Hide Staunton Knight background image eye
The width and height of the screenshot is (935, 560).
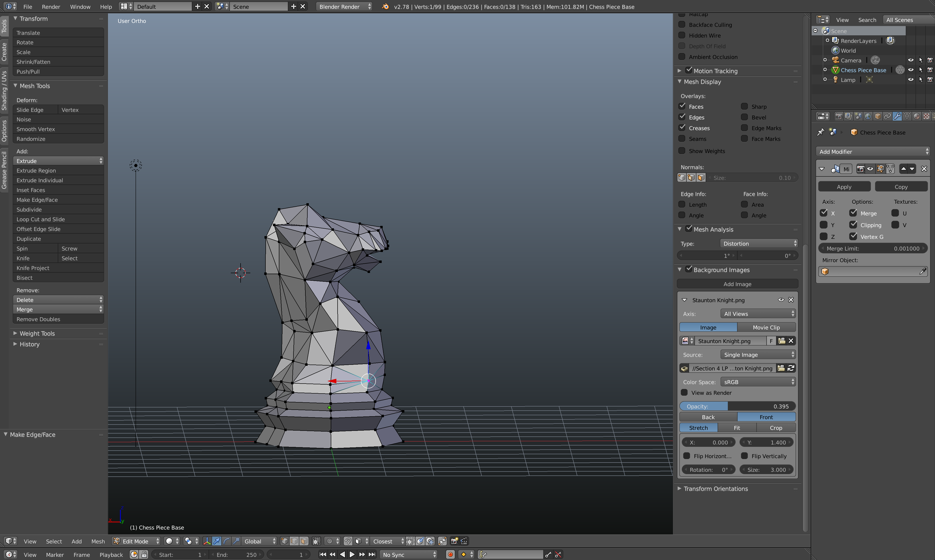click(x=781, y=300)
